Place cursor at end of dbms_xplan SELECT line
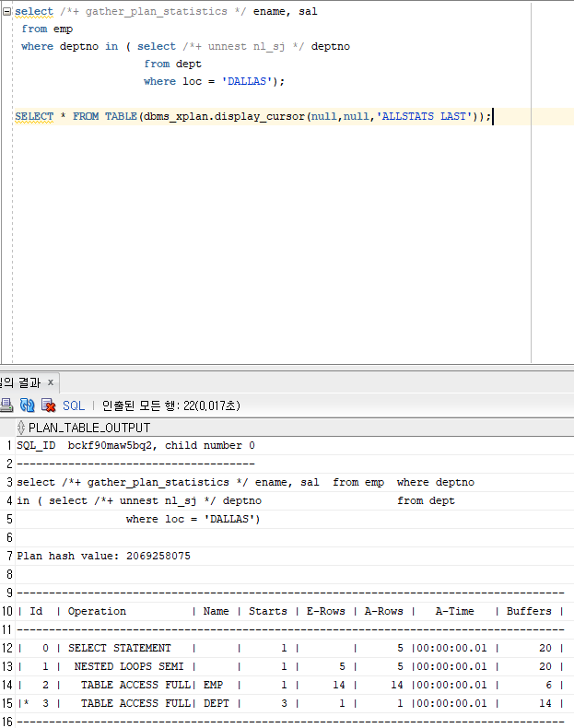The height and width of the screenshot is (728, 574). (x=492, y=116)
